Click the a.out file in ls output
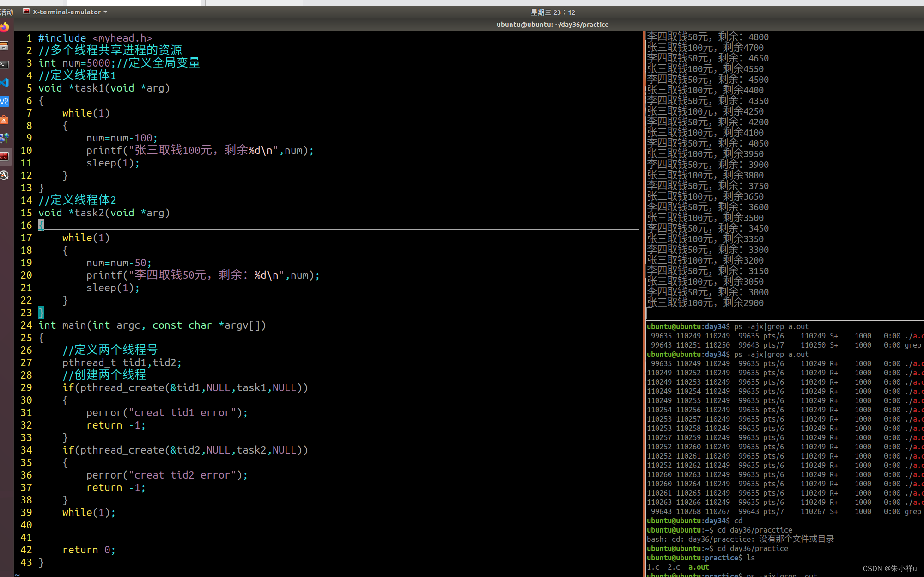Viewport: 924px width, 577px height. point(699,567)
